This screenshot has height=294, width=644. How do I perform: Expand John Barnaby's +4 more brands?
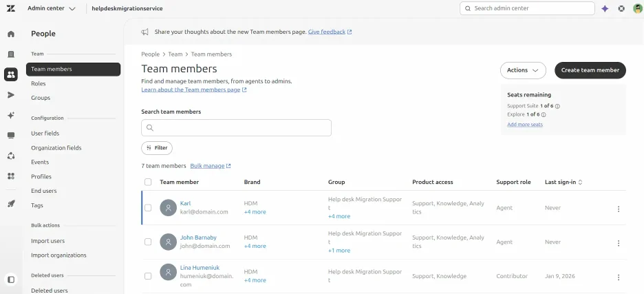pos(255,246)
